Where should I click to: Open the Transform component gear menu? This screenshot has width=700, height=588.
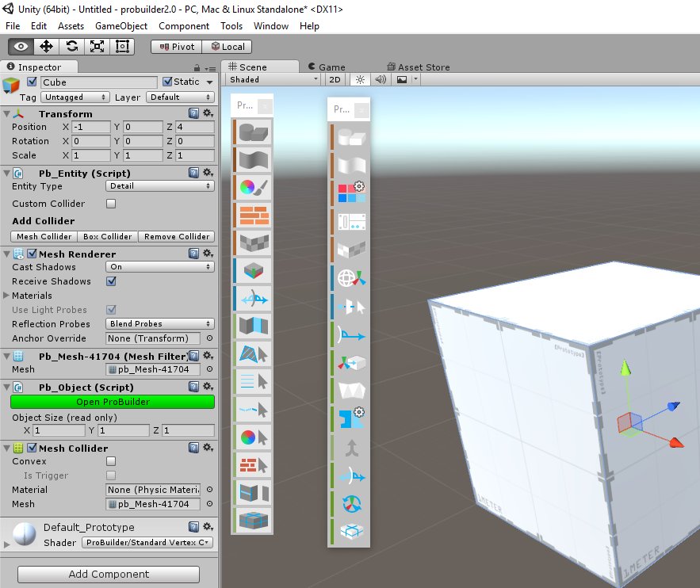(x=208, y=113)
